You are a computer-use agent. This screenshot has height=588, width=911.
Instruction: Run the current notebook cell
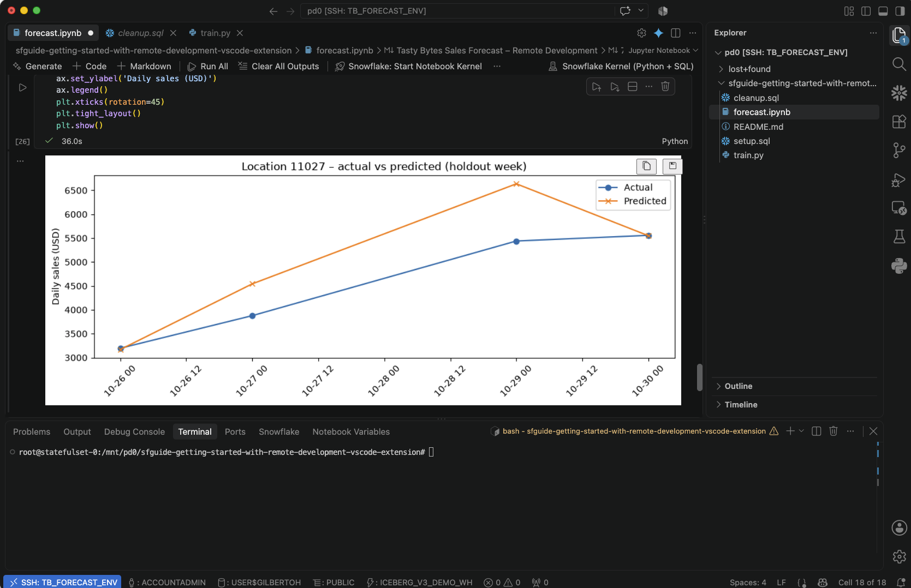pyautogui.click(x=22, y=87)
